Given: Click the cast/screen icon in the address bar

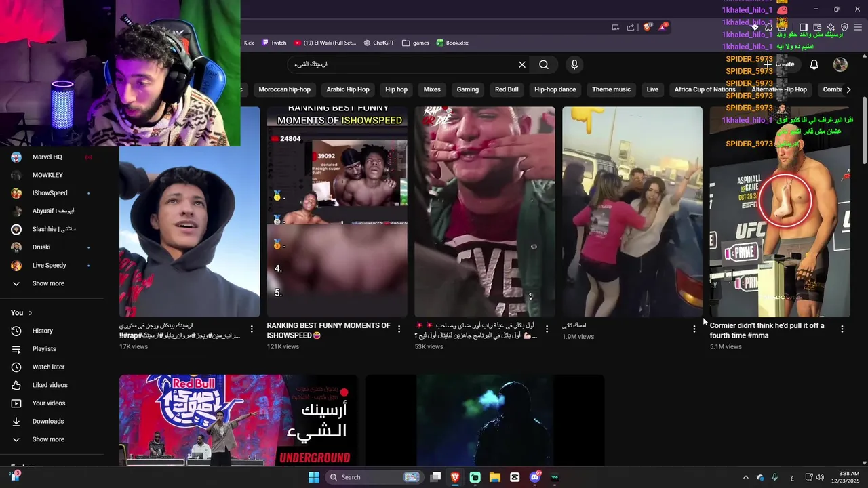Looking at the screenshot, I should (x=615, y=27).
